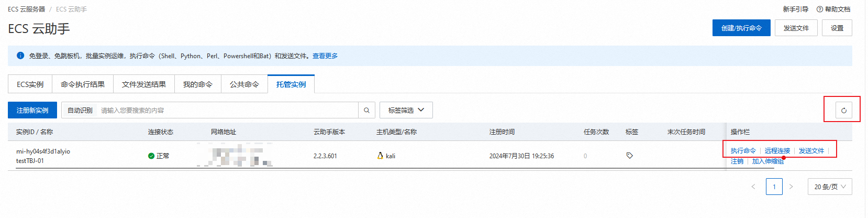Go to previous page arrow
This screenshot has width=868, height=218.
pyautogui.click(x=753, y=187)
